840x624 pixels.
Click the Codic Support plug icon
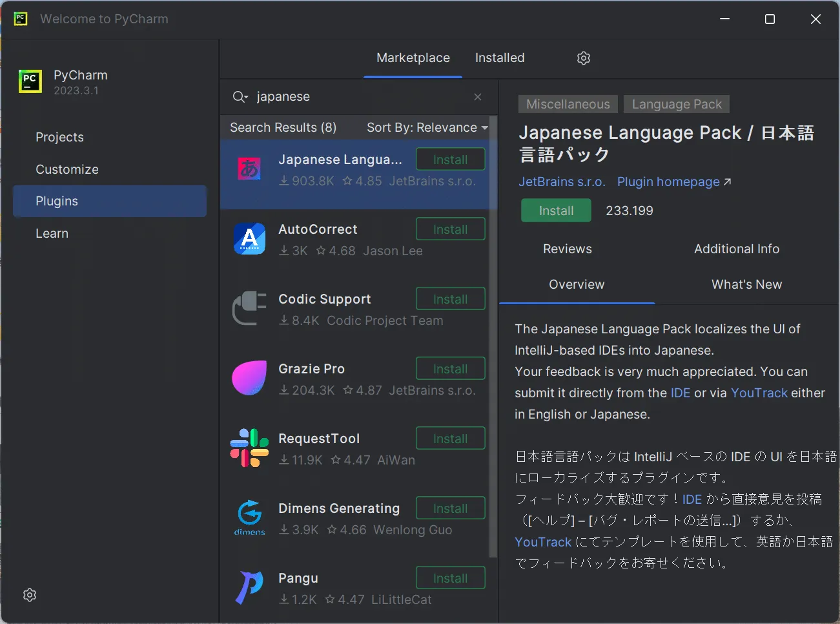click(x=249, y=308)
